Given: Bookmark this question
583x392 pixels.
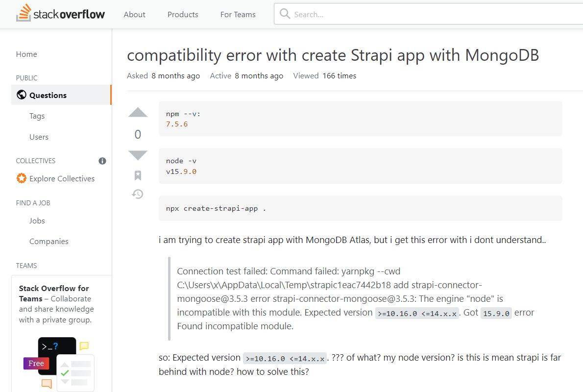Looking at the screenshot, I should point(138,175).
